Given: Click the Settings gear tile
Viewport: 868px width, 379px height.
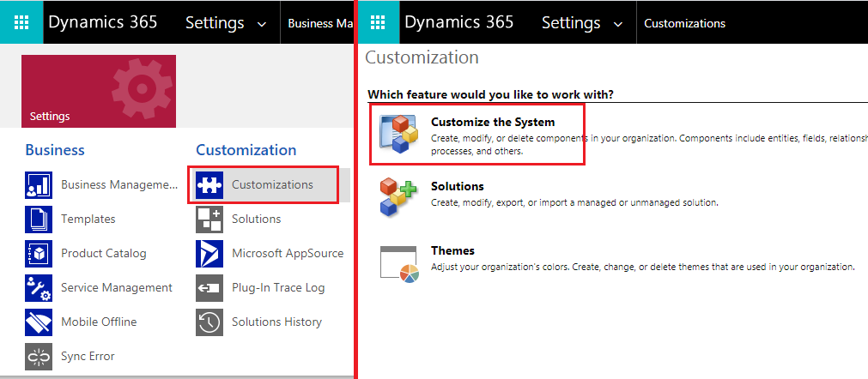Looking at the screenshot, I should pyautogui.click(x=99, y=91).
